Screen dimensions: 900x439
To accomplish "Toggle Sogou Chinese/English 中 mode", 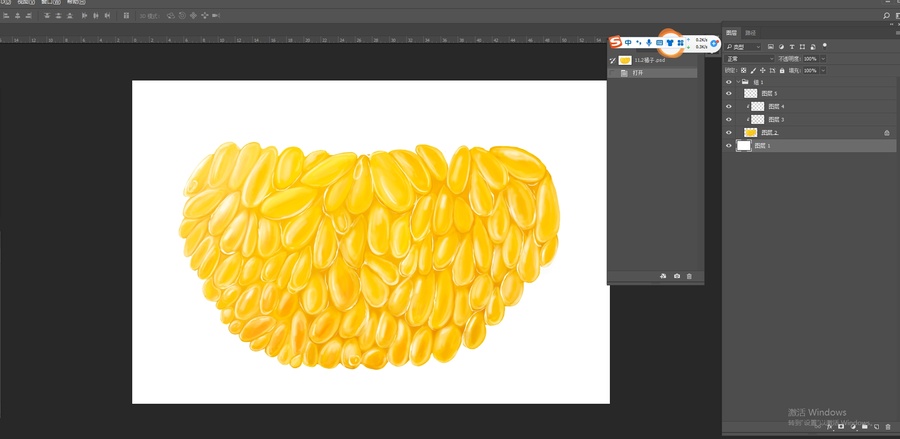I will pos(629,42).
